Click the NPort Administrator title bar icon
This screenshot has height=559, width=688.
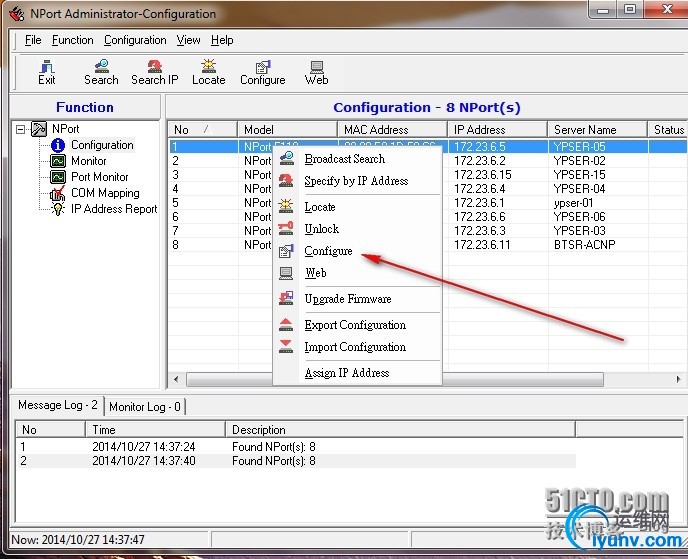click(x=17, y=14)
